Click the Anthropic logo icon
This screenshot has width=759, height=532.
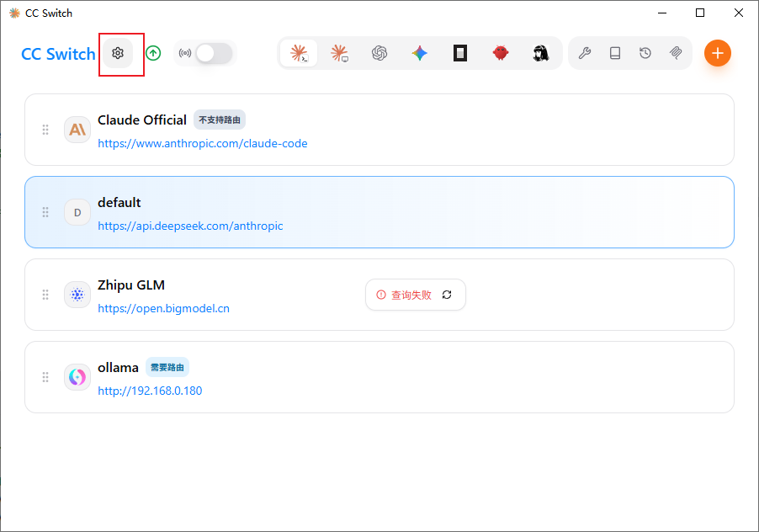point(77,130)
